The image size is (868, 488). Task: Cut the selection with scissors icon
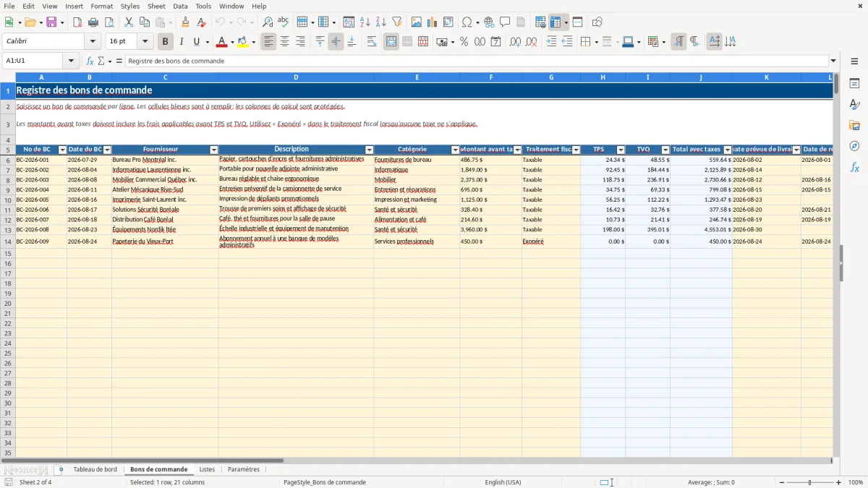(129, 22)
